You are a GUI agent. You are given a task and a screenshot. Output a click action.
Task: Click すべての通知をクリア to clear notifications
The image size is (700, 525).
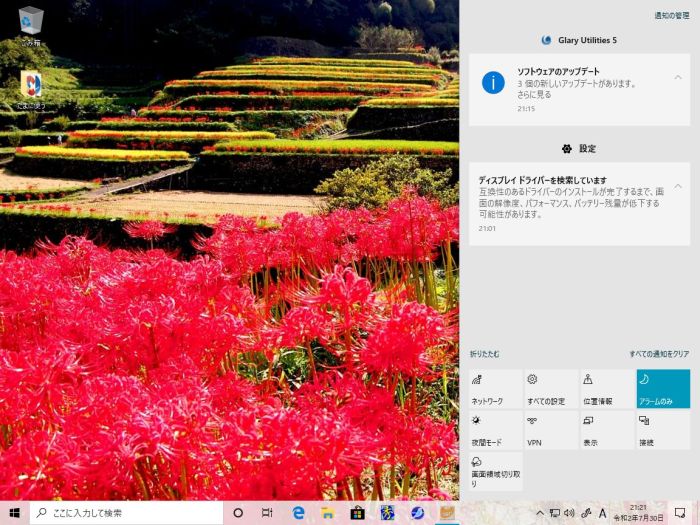(659, 354)
